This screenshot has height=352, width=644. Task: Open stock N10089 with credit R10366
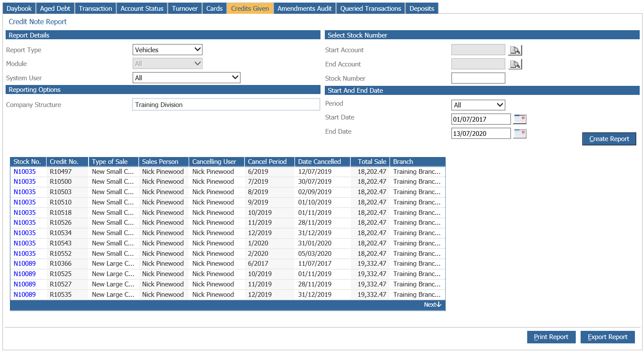(25, 264)
